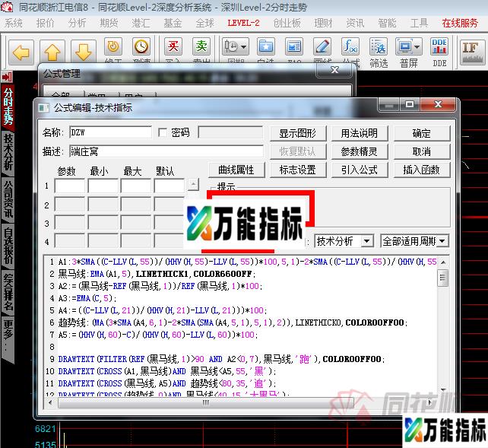
Task: Click the 名称 field containing DZW
Action: click(x=111, y=132)
